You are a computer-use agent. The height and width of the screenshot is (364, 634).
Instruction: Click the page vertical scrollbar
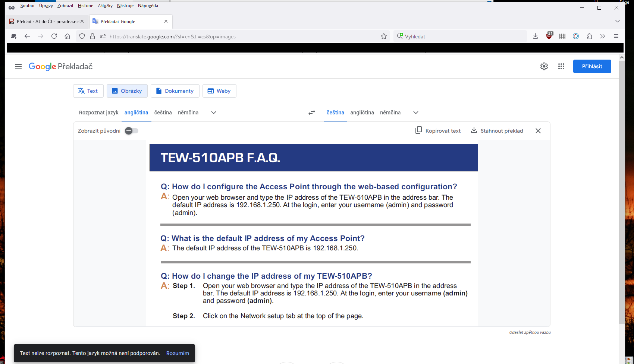[622, 192]
